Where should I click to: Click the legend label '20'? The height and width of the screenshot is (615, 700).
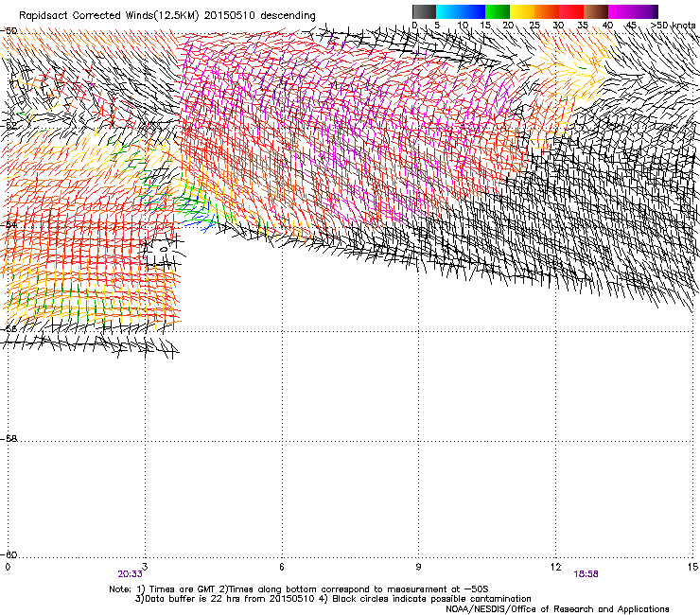tap(509, 26)
